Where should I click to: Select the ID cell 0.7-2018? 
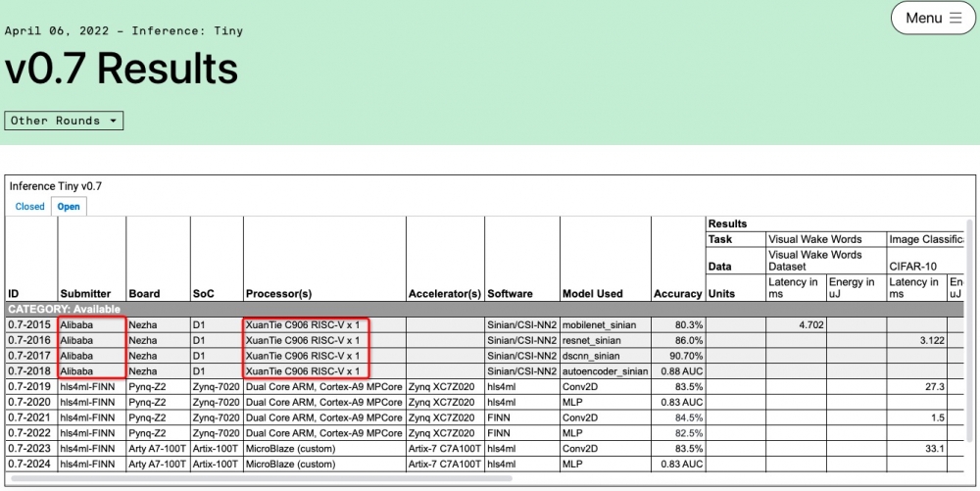[29, 371]
